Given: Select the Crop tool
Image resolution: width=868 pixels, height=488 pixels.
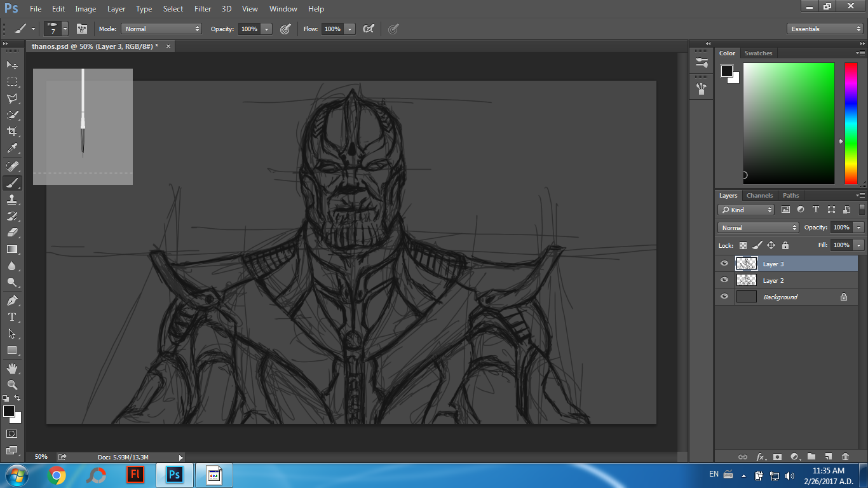Looking at the screenshot, I should click(12, 132).
